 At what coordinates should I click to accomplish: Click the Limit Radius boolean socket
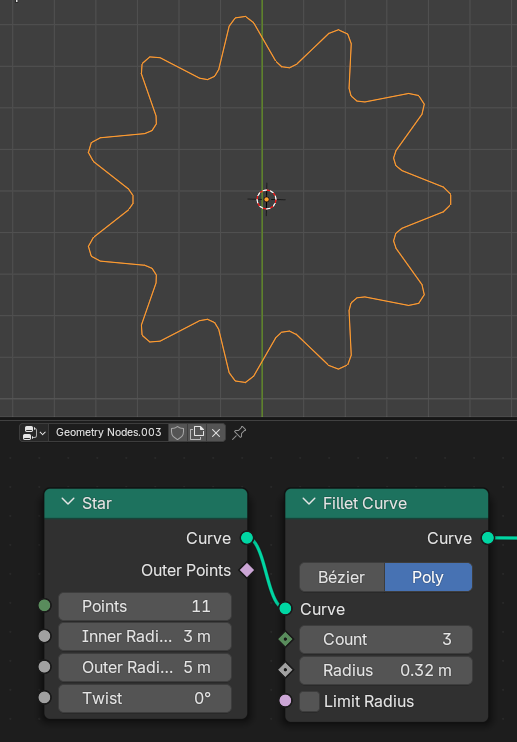[285, 700]
